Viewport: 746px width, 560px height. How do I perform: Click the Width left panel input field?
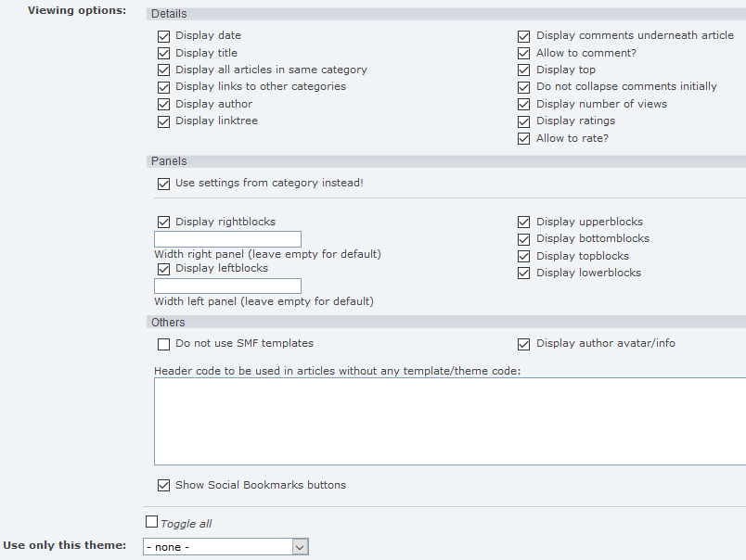point(227,286)
